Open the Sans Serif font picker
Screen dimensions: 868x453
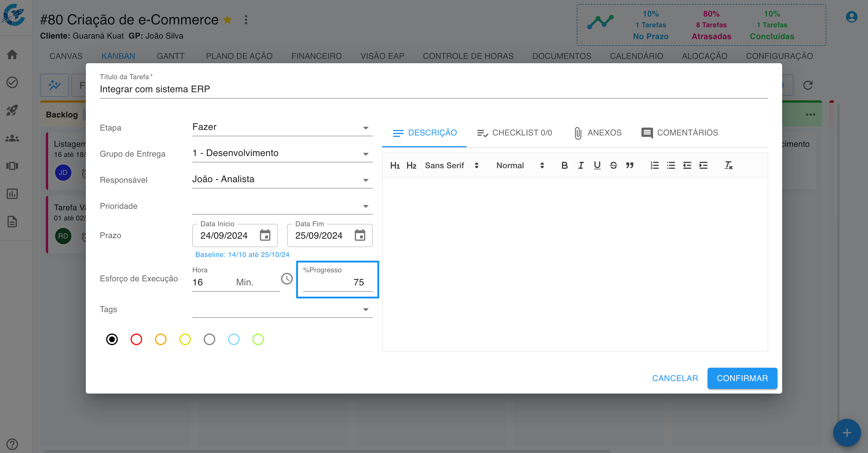451,165
